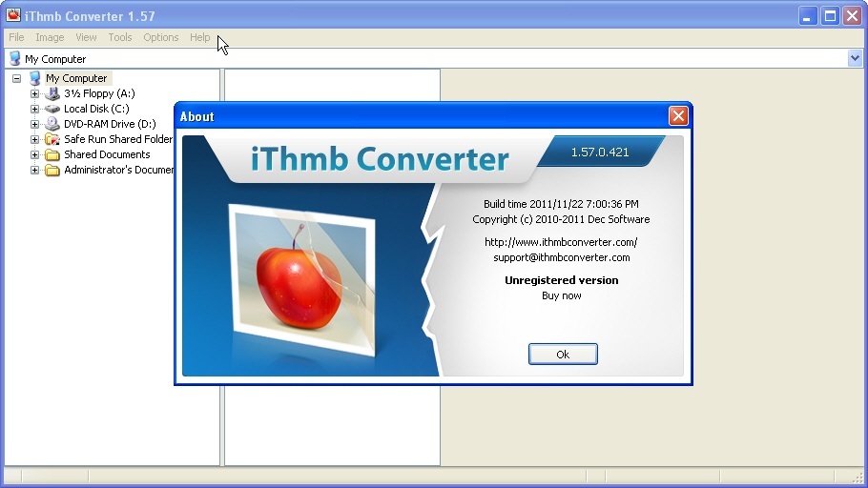Maximize the iThmb Converter window
Image resolution: width=868 pixels, height=488 pixels.
pyautogui.click(x=830, y=16)
